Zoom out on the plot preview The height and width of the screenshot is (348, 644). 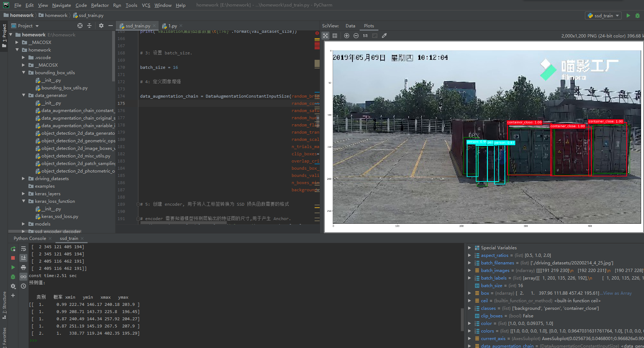[356, 35]
